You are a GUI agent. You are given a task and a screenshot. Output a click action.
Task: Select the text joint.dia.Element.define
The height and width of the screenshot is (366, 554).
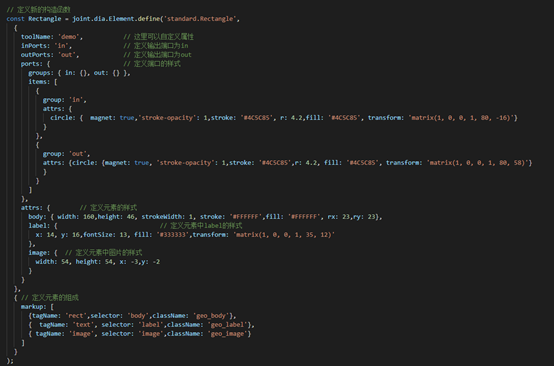tap(117, 19)
